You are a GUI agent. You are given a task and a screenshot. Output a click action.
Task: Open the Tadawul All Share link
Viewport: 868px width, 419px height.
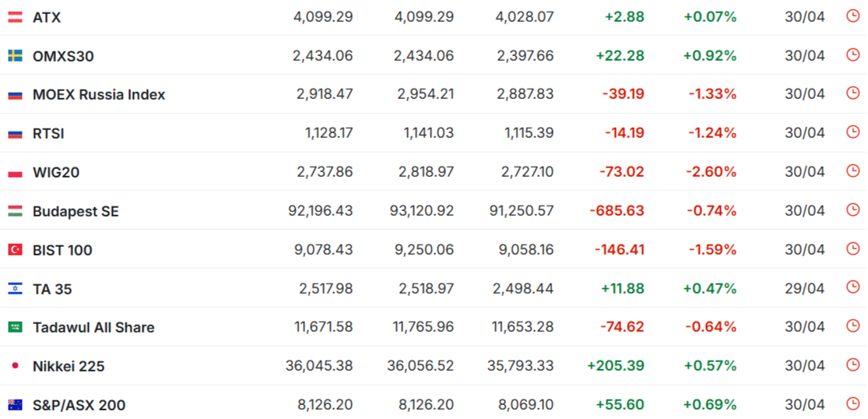click(93, 328)
